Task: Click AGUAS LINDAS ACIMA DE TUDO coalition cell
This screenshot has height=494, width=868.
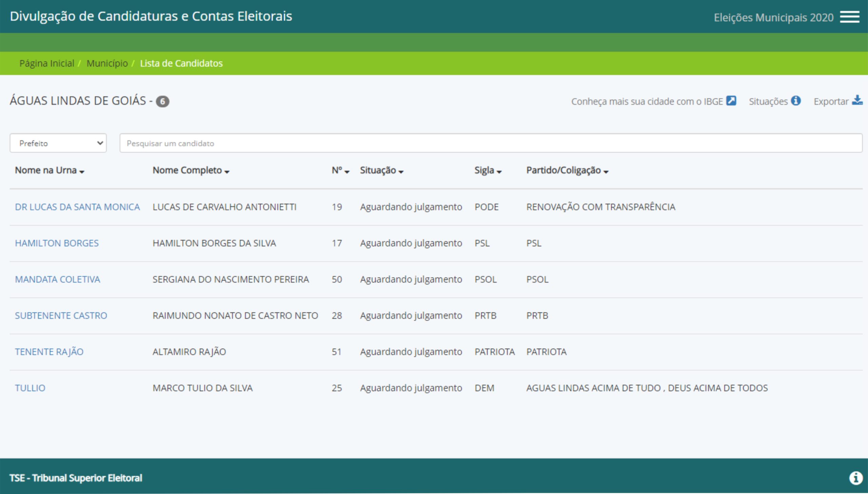Action: (x=647, y=388)
